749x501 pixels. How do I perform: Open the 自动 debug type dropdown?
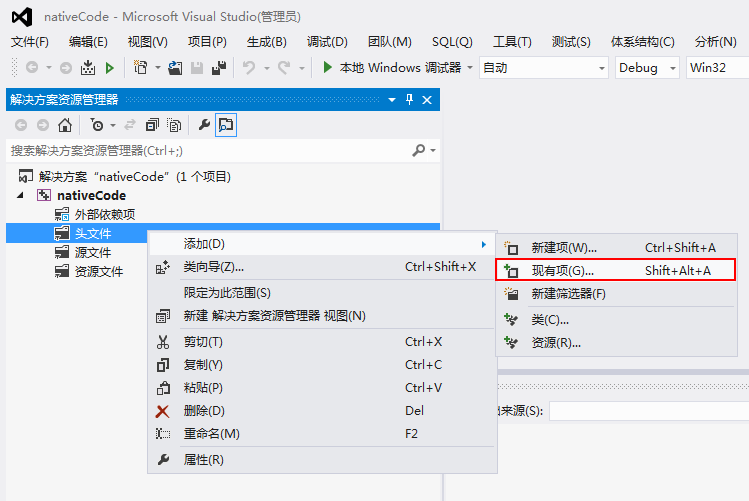coord(544,68)
